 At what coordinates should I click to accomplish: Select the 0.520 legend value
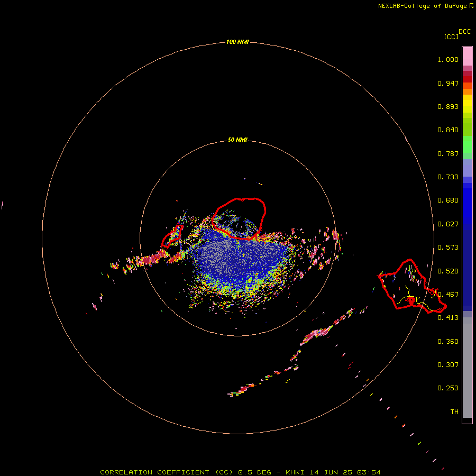[448, 271]
